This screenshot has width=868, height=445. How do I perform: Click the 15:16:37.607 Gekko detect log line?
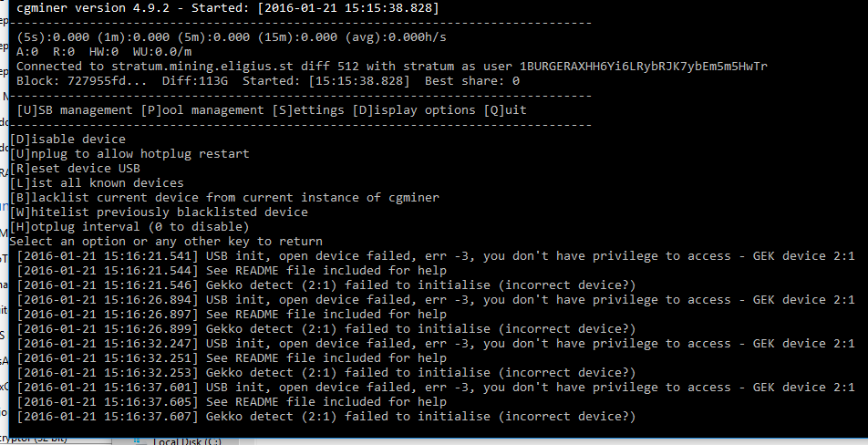tap(326, 416)
